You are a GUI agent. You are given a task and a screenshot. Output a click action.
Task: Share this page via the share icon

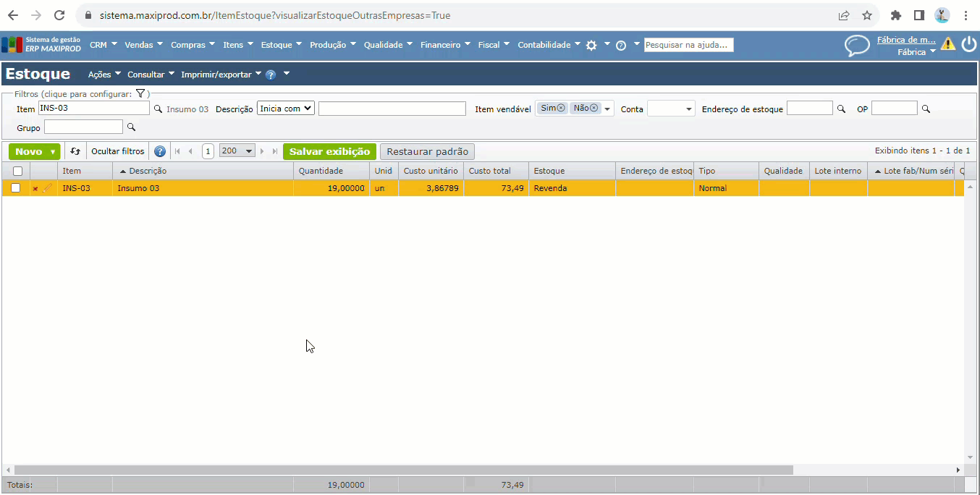click(x=844, y=15)
